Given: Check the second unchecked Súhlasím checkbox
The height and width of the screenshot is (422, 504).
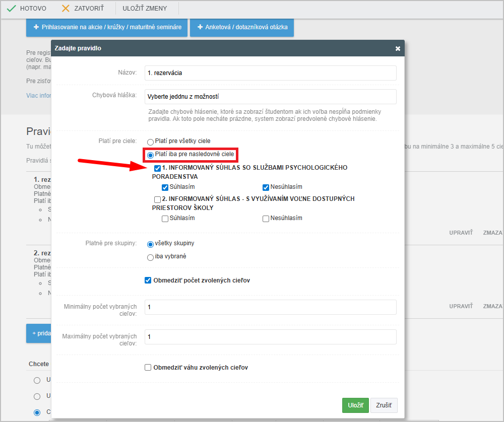Looking at the screenshot, I should 165,219.
